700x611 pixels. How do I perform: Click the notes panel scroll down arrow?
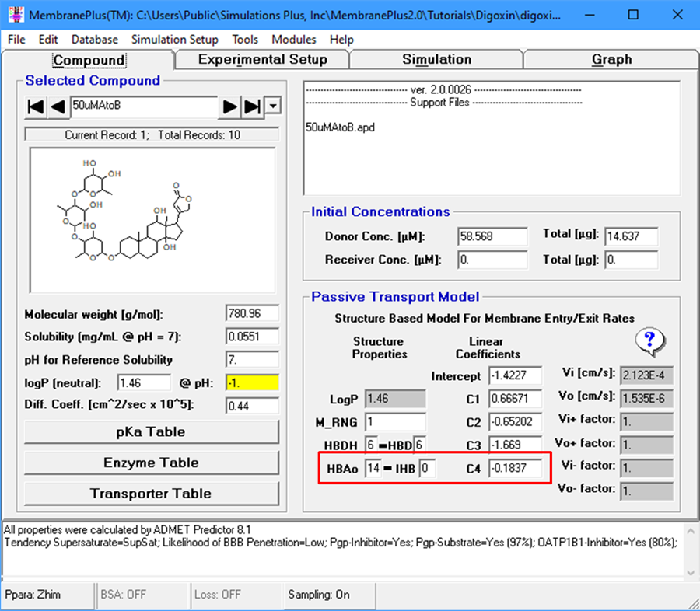[690, 572]
